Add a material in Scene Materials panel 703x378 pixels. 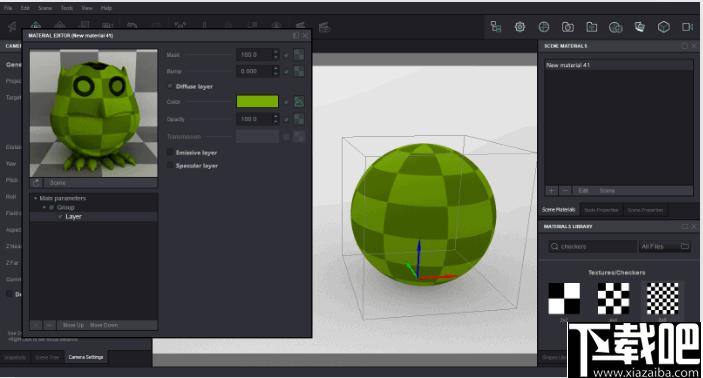click(x=551, y=191)
